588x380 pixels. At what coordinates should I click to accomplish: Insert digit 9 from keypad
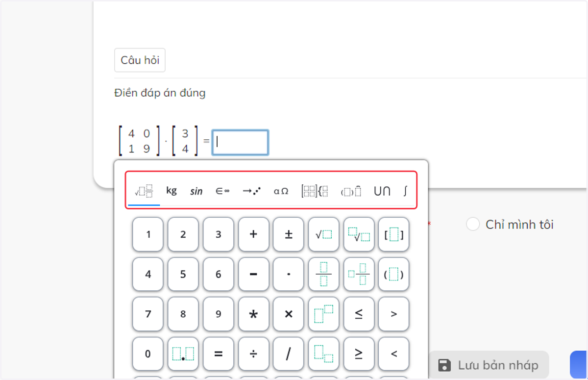(x=219, y=314)
